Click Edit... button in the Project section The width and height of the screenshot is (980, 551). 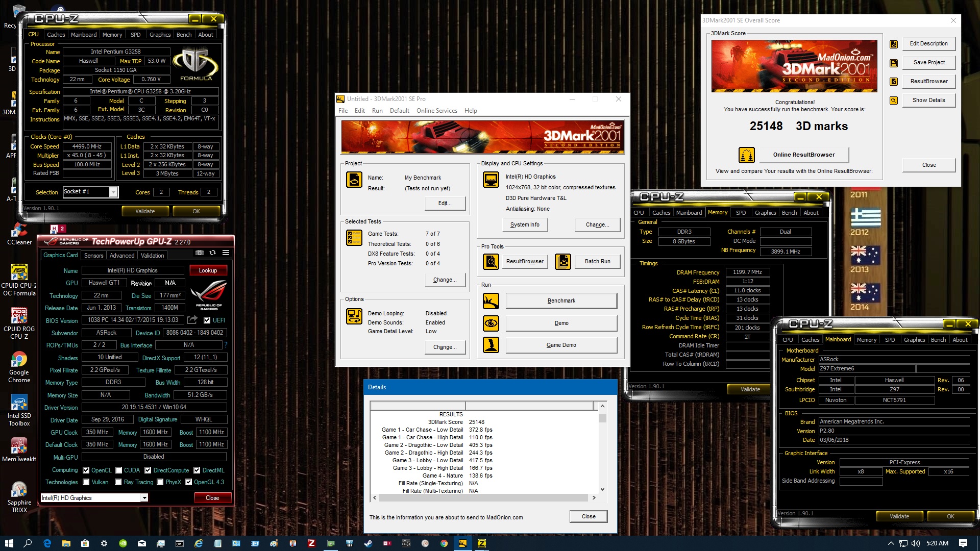(x=445, y=203)
